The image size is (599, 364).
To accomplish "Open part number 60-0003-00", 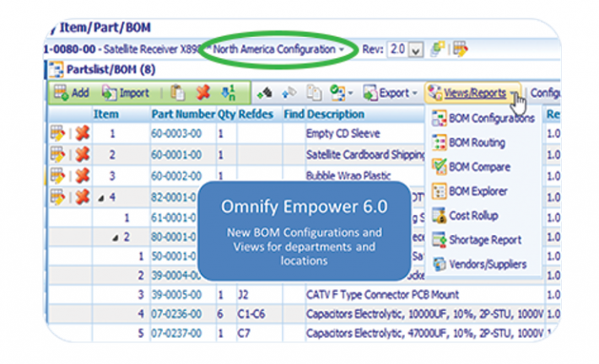I will (176, 133).
